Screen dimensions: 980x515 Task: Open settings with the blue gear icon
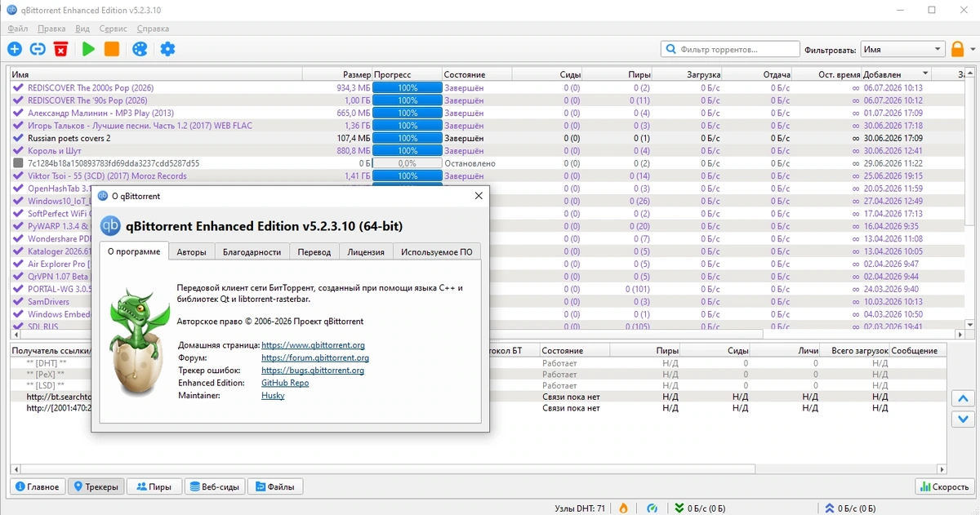[x=167, y=49]
